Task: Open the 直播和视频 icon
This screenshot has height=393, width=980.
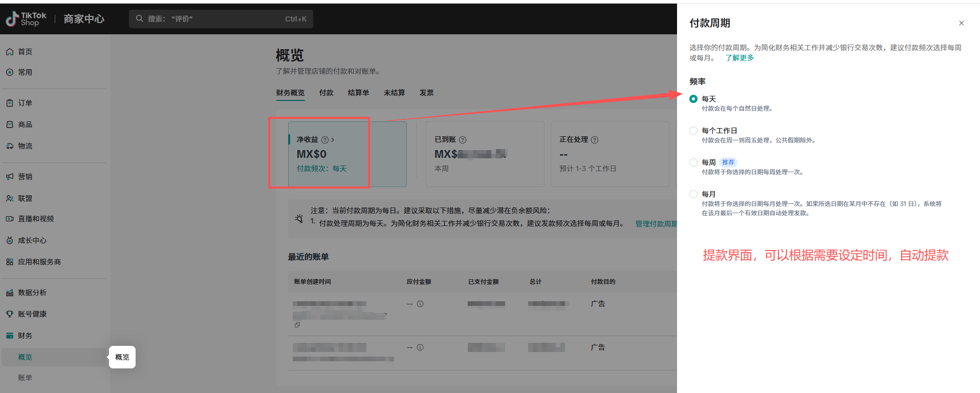Action: pyautogui.click(x=10, y=219)
